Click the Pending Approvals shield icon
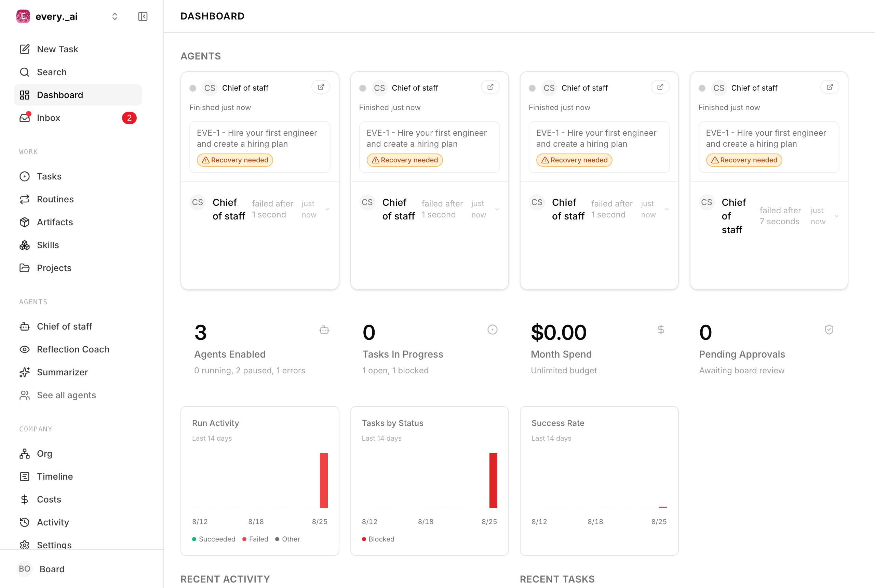The image size is (875, 588). pos(829,330)
